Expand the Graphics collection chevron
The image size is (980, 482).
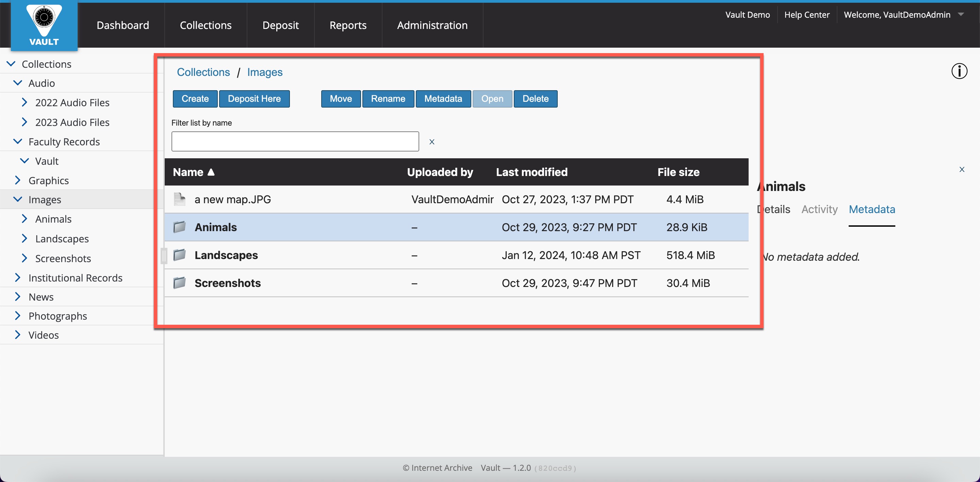[17, 180]
